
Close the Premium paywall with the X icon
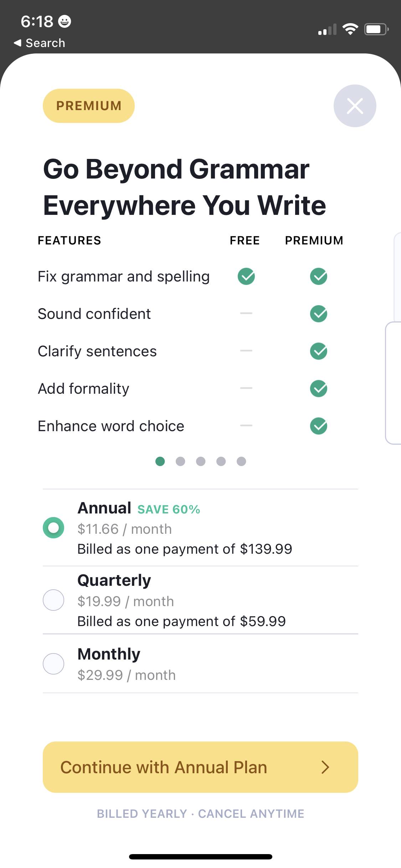pos(355,105)
